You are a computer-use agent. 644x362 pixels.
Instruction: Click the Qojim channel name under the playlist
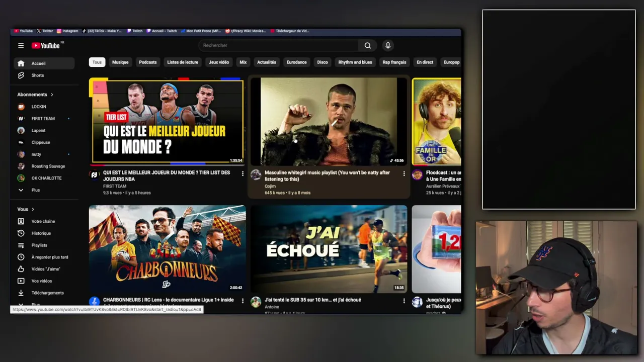click(270, 186)
